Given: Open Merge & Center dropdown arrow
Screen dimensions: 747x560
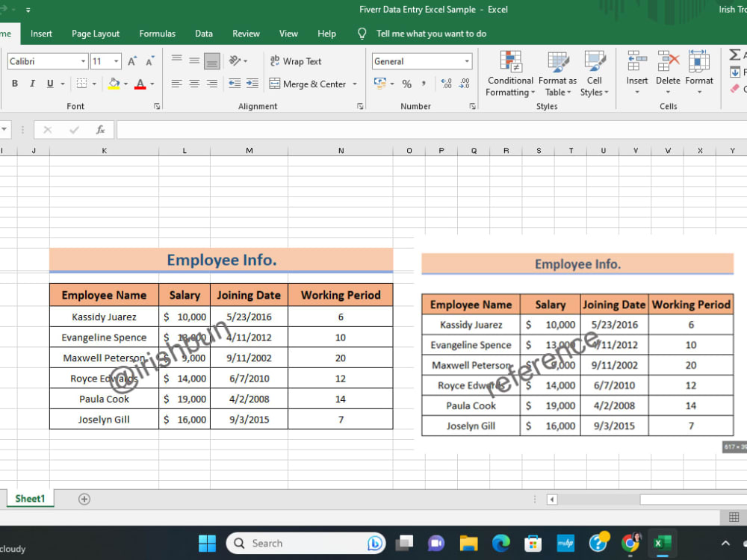Looking at the screenshot, I should 355,84.
